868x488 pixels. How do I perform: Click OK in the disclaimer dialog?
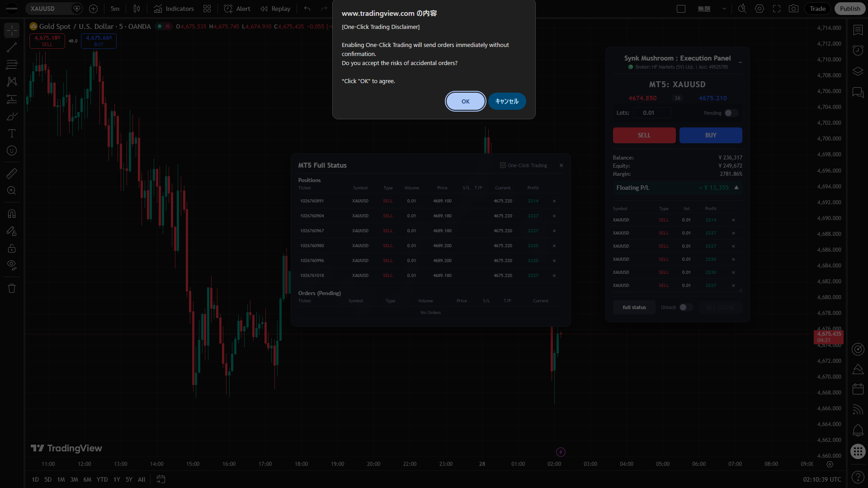[x=466, y=101]
